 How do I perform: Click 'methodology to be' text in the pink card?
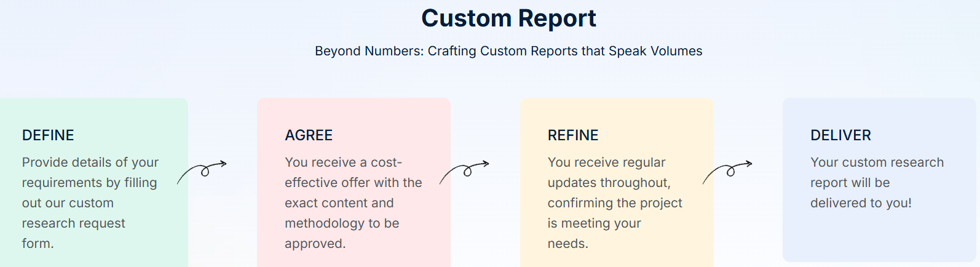[342, 223]
